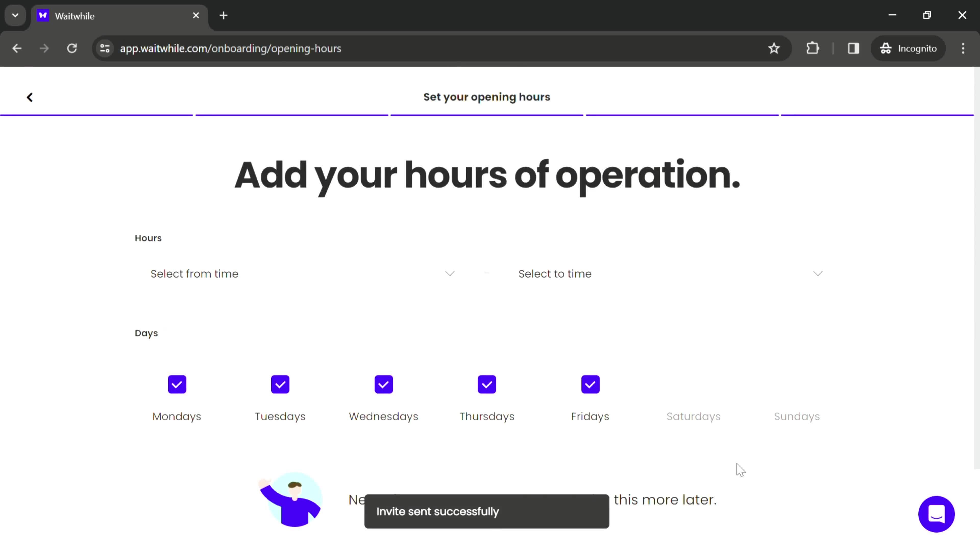
Task: Uncheck the Fridays checkbox
Action: (x=591, y=384)
